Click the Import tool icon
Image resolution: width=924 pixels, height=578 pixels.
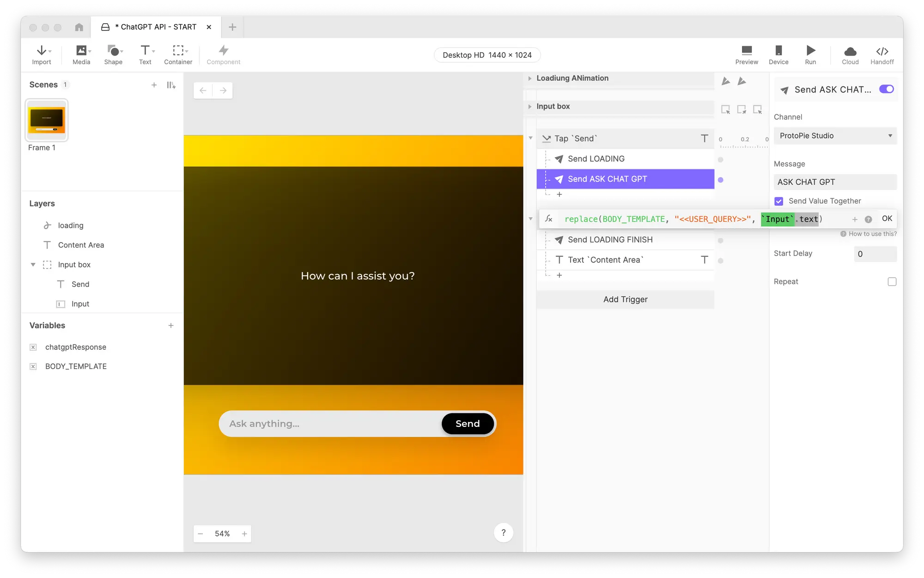click(x=41, y=55)
